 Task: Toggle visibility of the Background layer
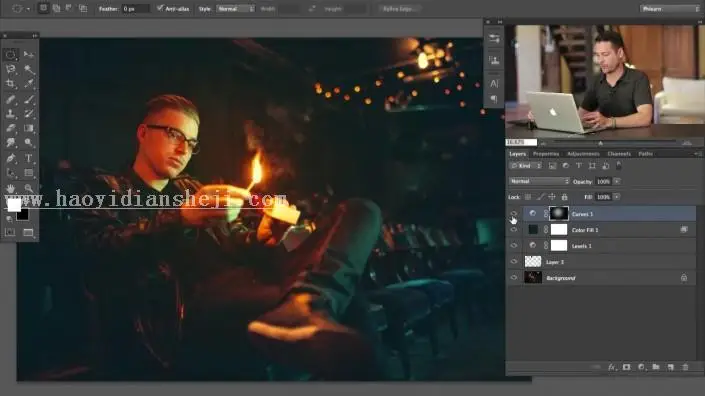point(514,278)
